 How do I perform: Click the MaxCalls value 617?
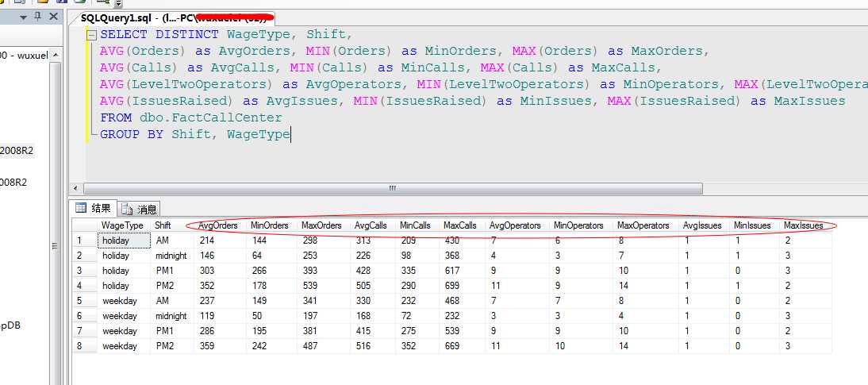tap(463, 271)
